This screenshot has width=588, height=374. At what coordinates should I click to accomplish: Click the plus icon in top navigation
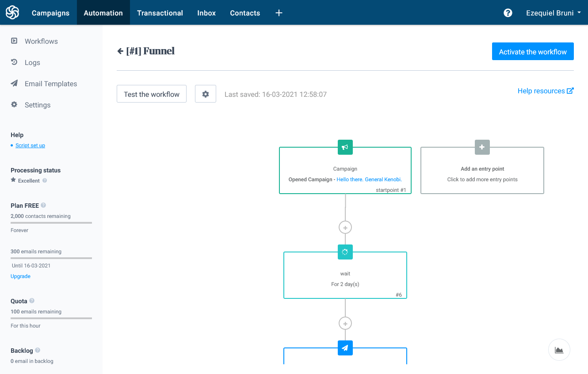coord(279,13)
